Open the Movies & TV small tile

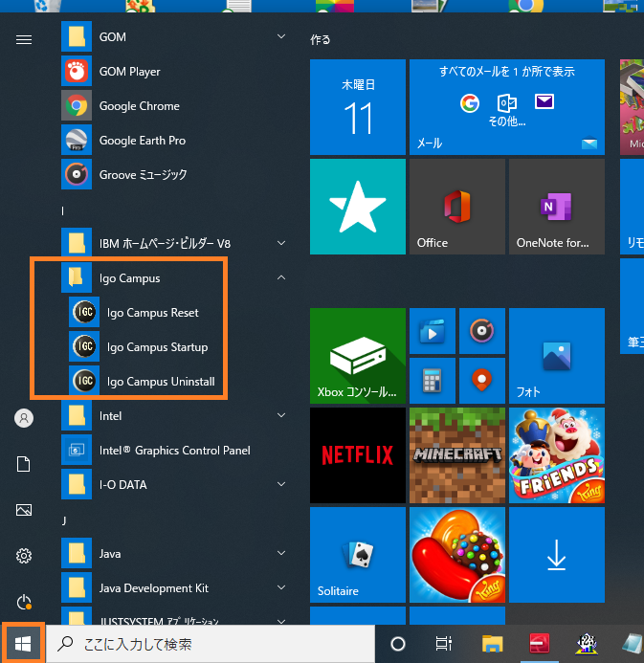[433, 331]
